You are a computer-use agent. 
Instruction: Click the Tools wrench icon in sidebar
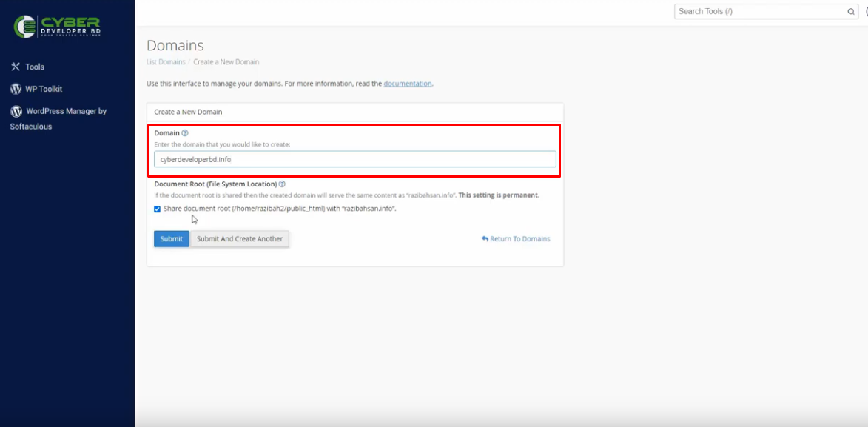coord(16,67)
